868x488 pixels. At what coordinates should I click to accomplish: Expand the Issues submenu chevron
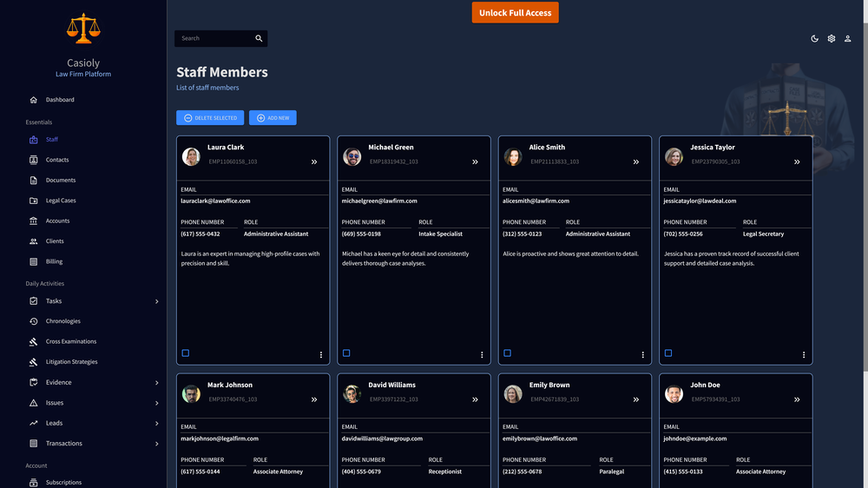point(156,403)
